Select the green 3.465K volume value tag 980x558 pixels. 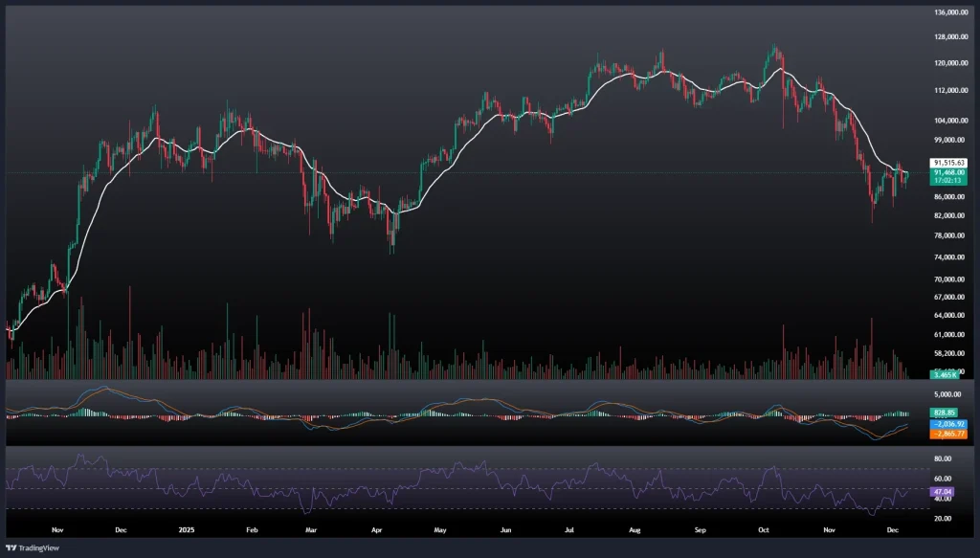tap(947, 375)
